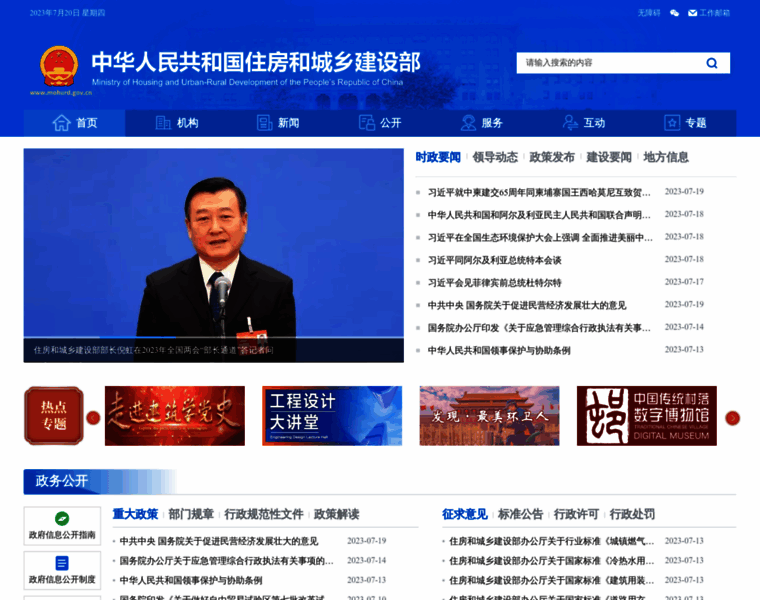Click the 互动 interaction icon
The image size is (760, 600).
570,123
